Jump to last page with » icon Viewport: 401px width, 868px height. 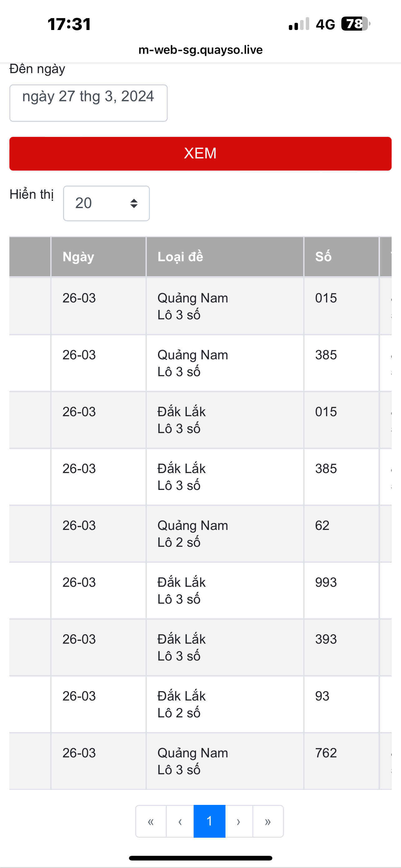click(268, 821)
